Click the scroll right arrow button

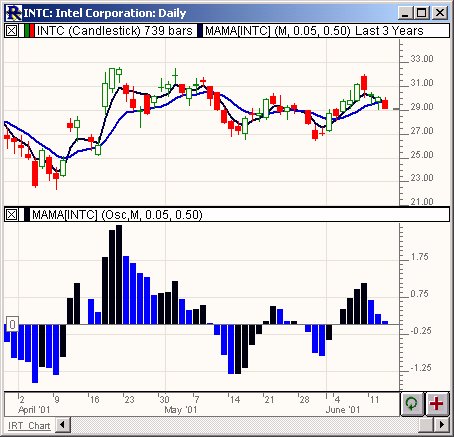coord(442,425)
